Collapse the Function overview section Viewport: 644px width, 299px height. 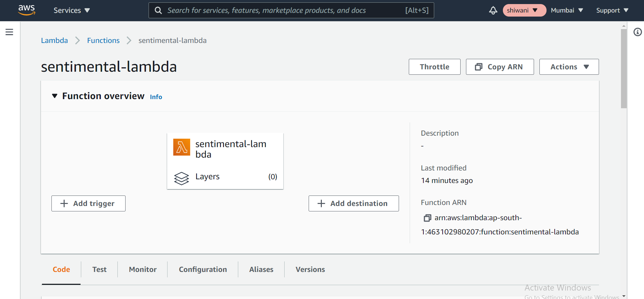(54, 96)
